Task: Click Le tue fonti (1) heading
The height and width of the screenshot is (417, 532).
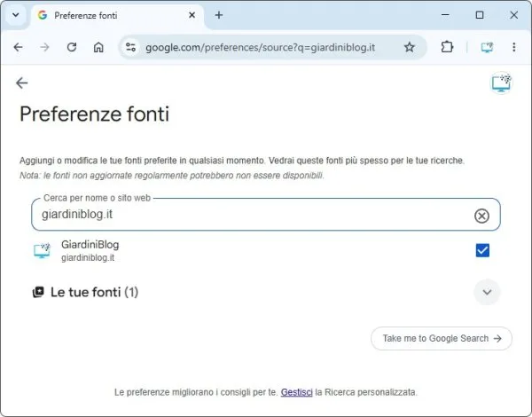Action: point(94,292)
